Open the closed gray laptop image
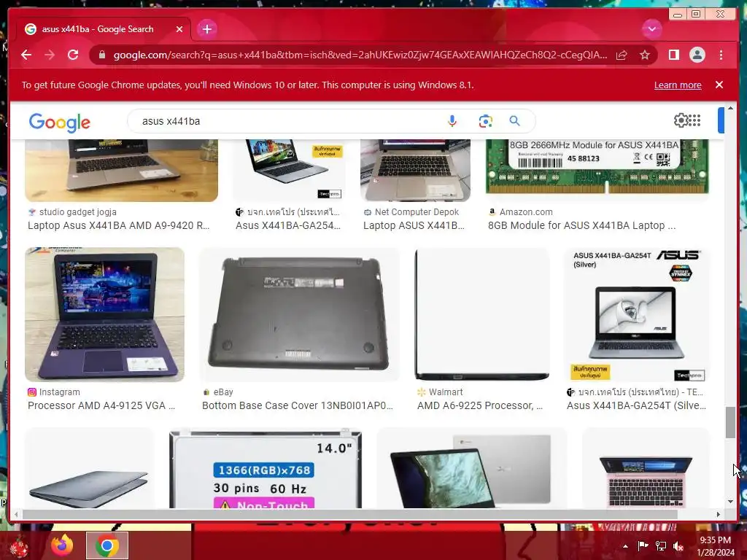Screen dimensions: 747x560 pos(89,469)
